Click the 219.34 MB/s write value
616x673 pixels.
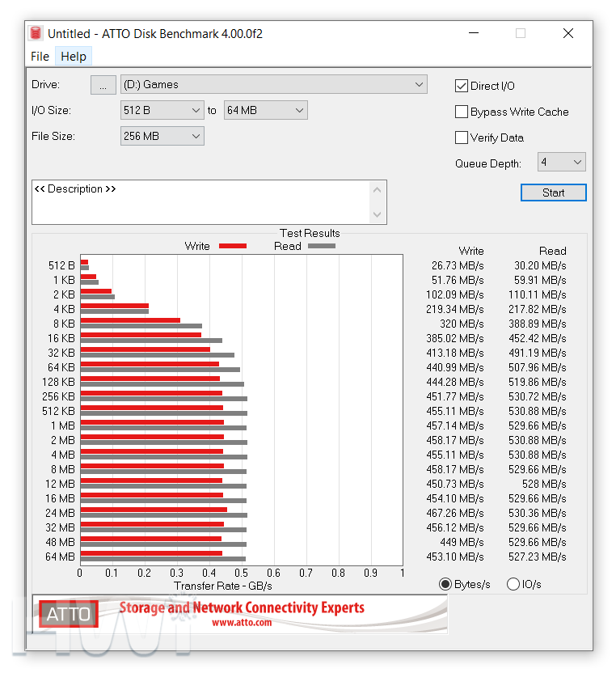[454, 310]
